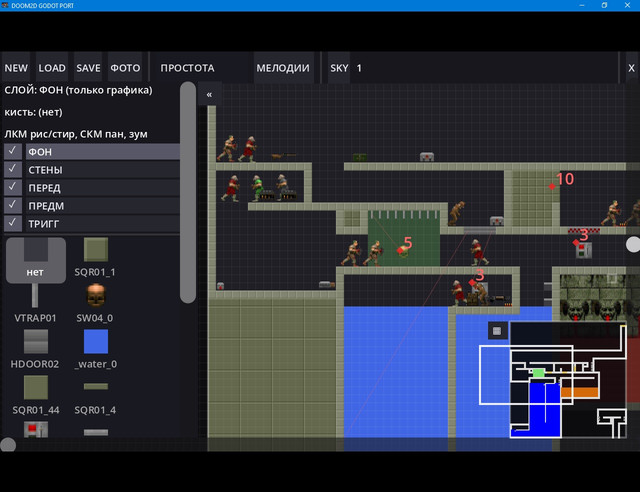Viewport: 640px width, 492px height.
Task: Click the green-armored soldier enemy
Action: coord(258,188)
